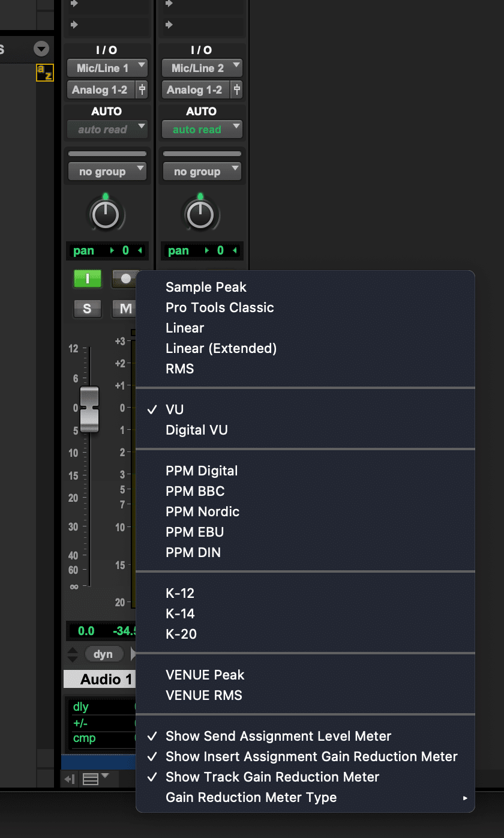Click the collapse arrow icon at bottom left
Viewport: 504px width, 838px height.
point(70,779)
